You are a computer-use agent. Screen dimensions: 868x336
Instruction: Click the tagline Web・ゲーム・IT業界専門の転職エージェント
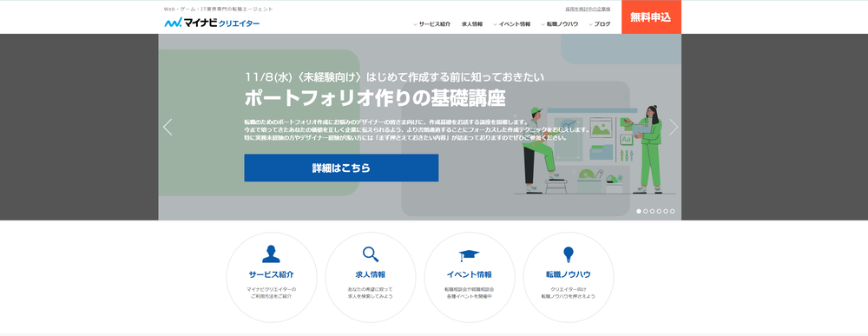219,9
